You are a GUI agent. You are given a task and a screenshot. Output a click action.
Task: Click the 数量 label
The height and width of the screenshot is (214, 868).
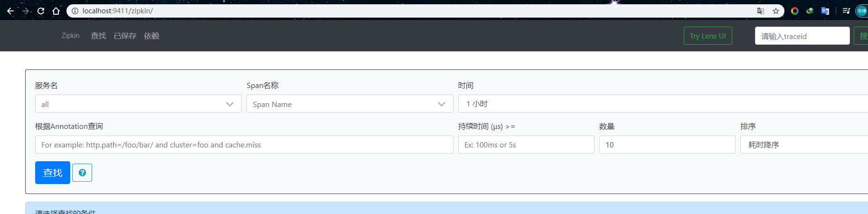[607, 126]
